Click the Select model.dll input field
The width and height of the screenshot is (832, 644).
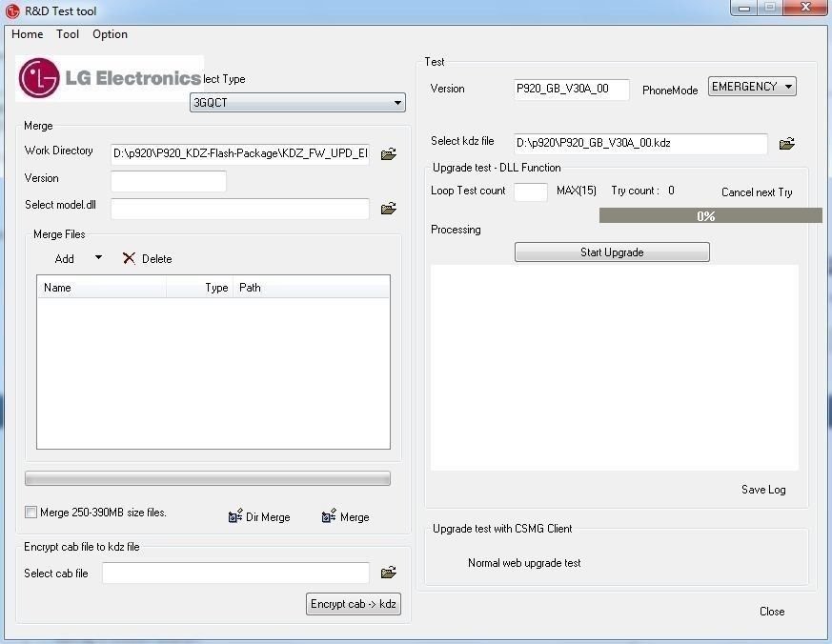click(240, 209)
